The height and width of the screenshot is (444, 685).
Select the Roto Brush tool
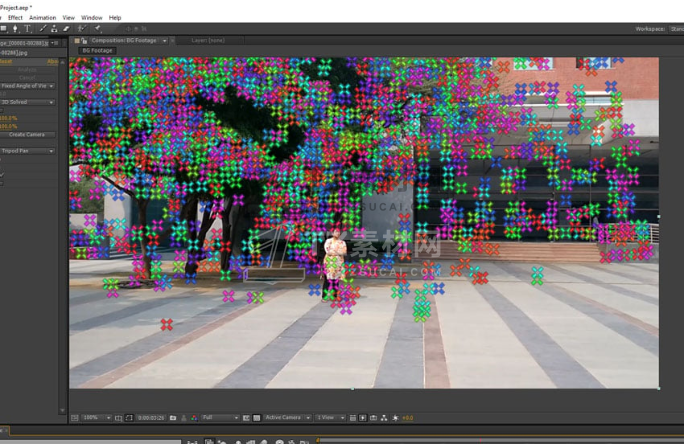click(x=81, y=29)
